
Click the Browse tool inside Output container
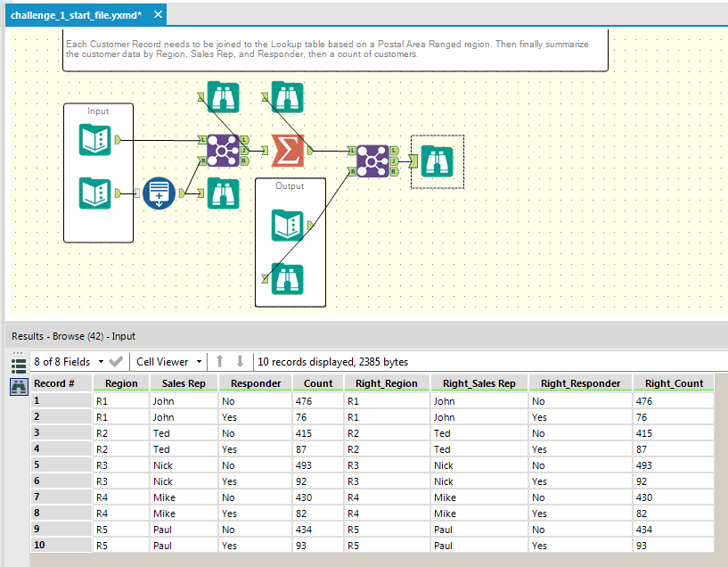pyautogui.click(x=288, y=279)
